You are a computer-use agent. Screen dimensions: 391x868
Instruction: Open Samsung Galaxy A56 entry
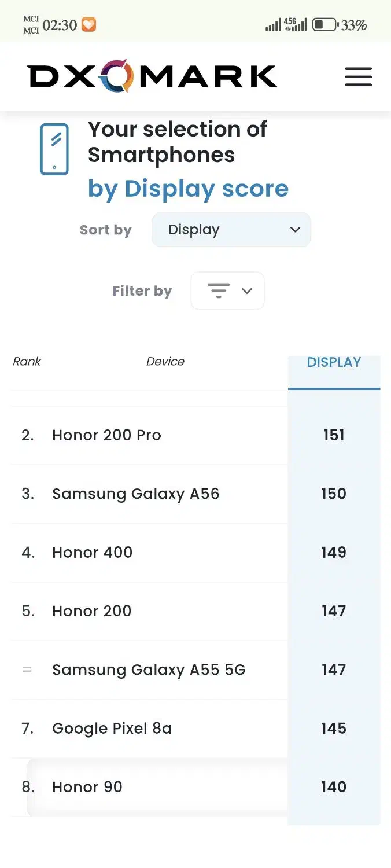pos(136,494)
